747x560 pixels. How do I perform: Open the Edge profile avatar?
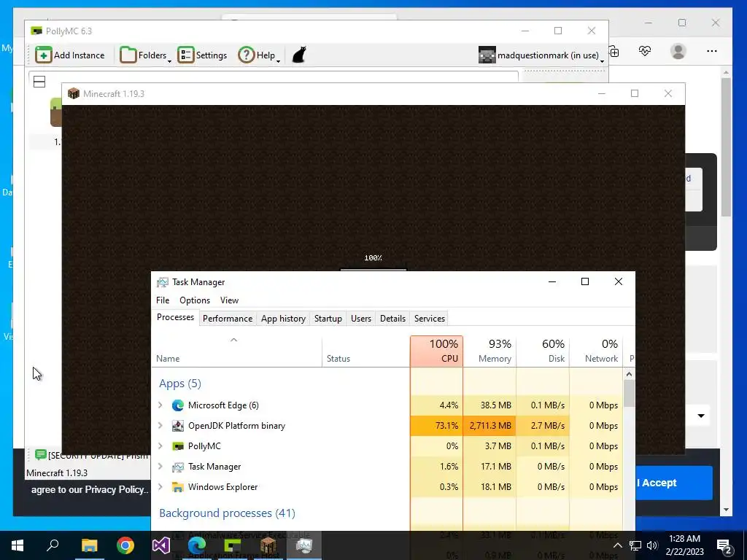tap(678, 51)
